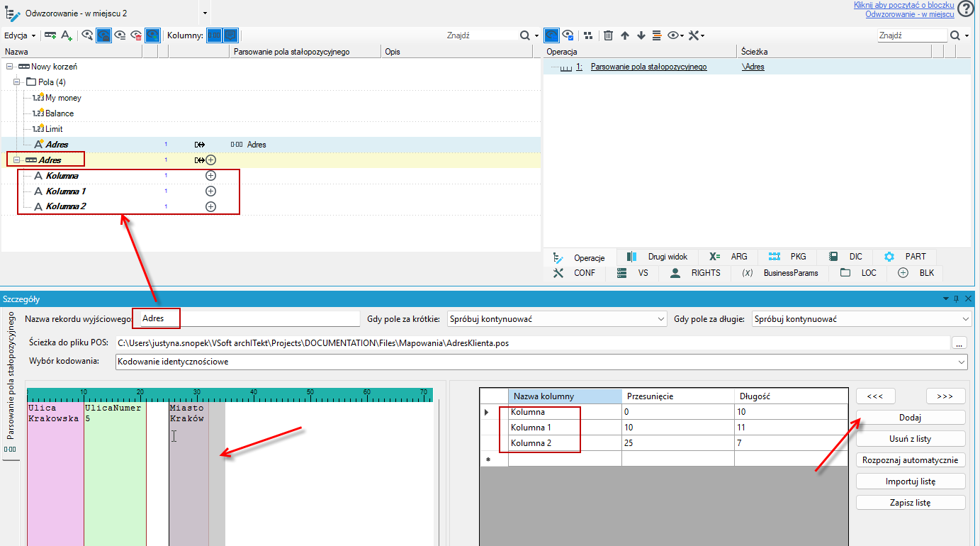Click the trash delete operation icon
The width and height of the screenshot is (980, 546).
click(608, 35)
